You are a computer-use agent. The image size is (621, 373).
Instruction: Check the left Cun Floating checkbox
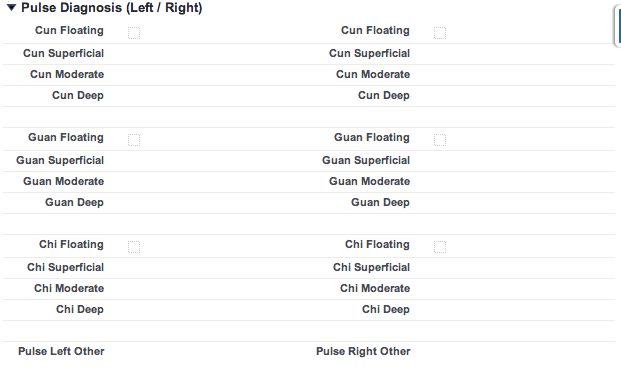click(134, 33)
